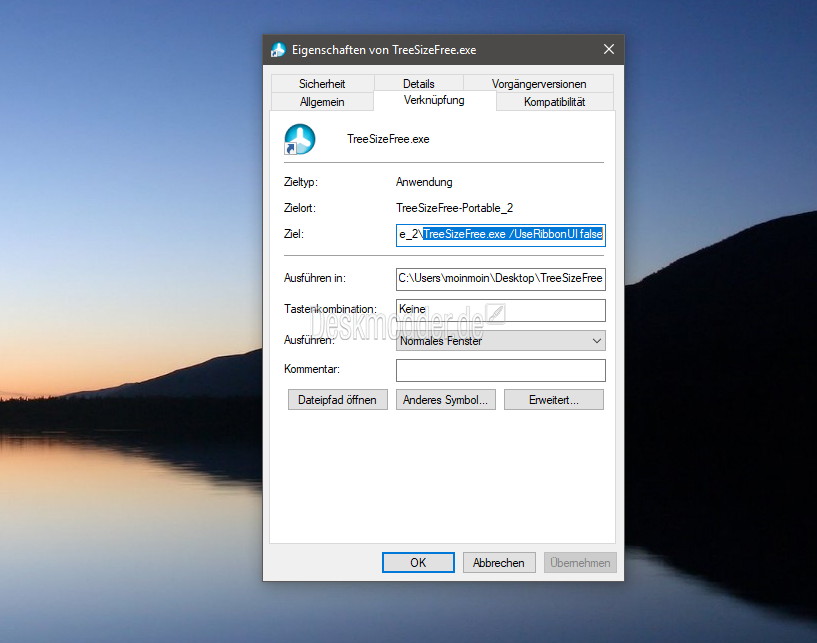The image size is (817, 643).
Task: Open the Allgemein tab
Action: [322, 102]
